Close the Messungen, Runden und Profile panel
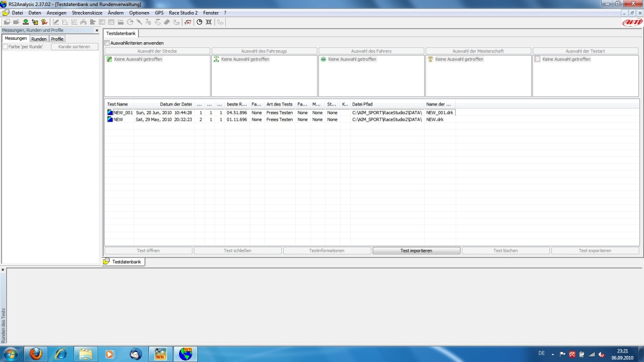The image size is (644, 362). (97, 31)
